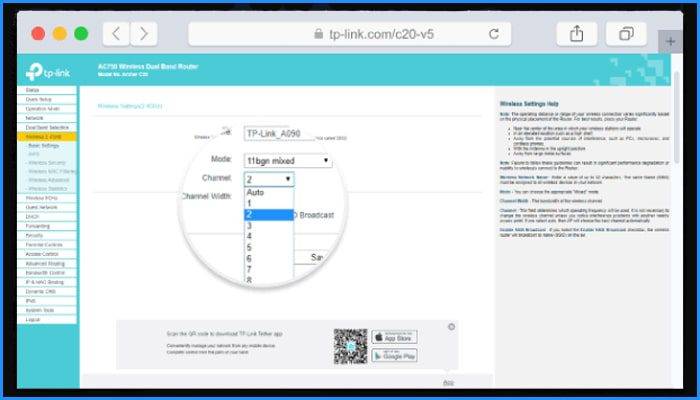Click the browser forward arrow
Screen dimensions: 700x400
click(x=144, y=33)
